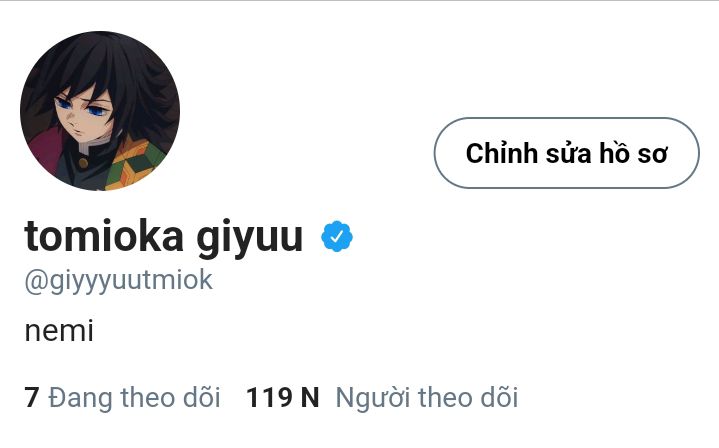Click the "Đang" word beside number 7
This screenshot has height=448, width=719.
80,398
